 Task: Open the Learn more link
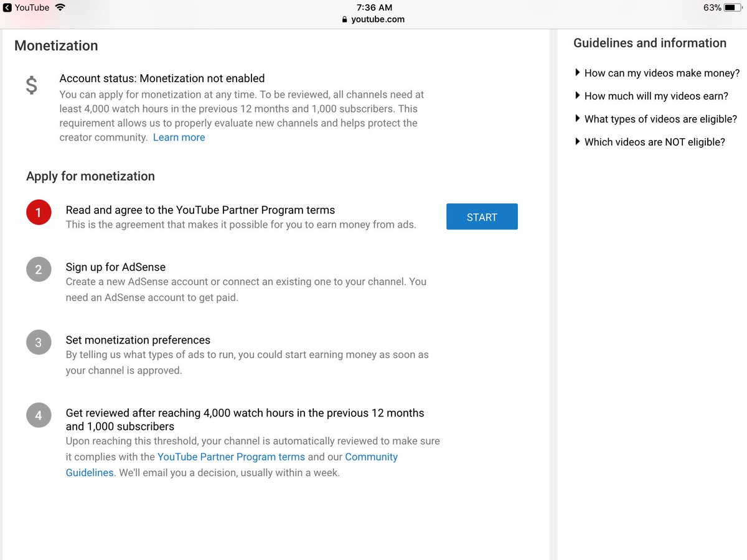[179, 138]
